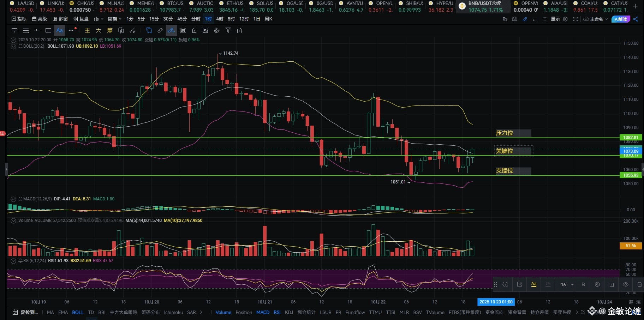Viewport: 644px width, 320px height.
Task: Toggle the BOLL indicator at the bottom bar
Action: click(78, 312)
